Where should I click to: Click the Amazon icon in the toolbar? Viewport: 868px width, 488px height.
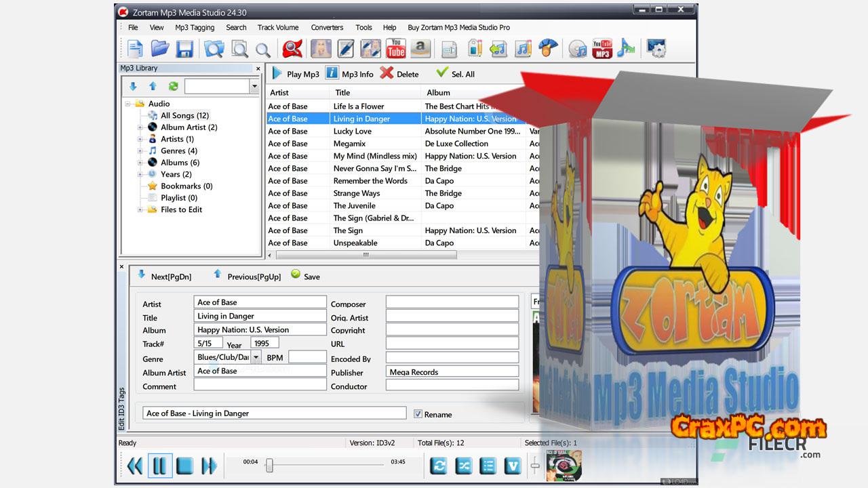[x=420, y=49]
